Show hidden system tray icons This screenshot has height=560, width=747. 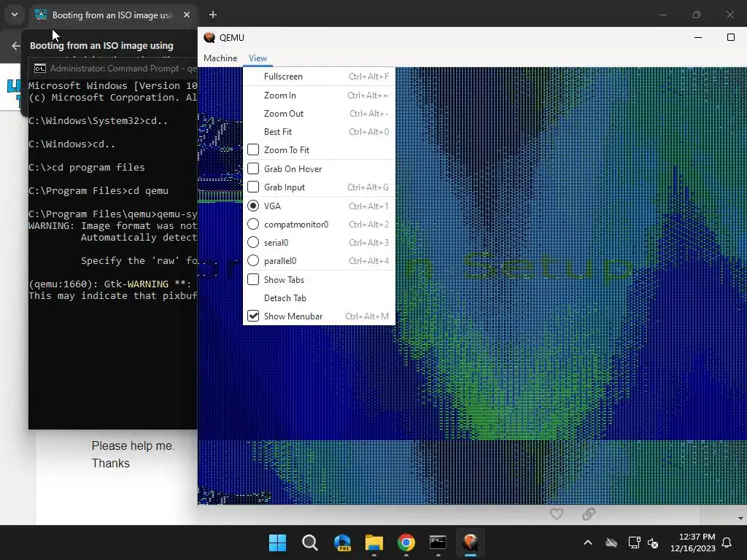(x=588, y=542)
